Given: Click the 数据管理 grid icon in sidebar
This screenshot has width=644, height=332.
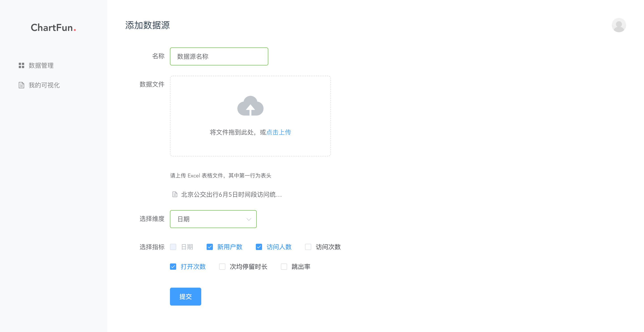Looking at the screenshot, I should pos(21,66).
